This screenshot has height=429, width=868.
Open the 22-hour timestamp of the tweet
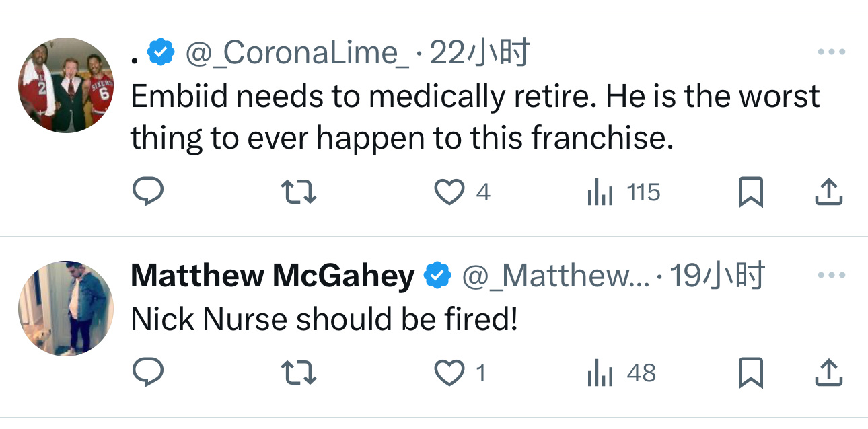479,52
